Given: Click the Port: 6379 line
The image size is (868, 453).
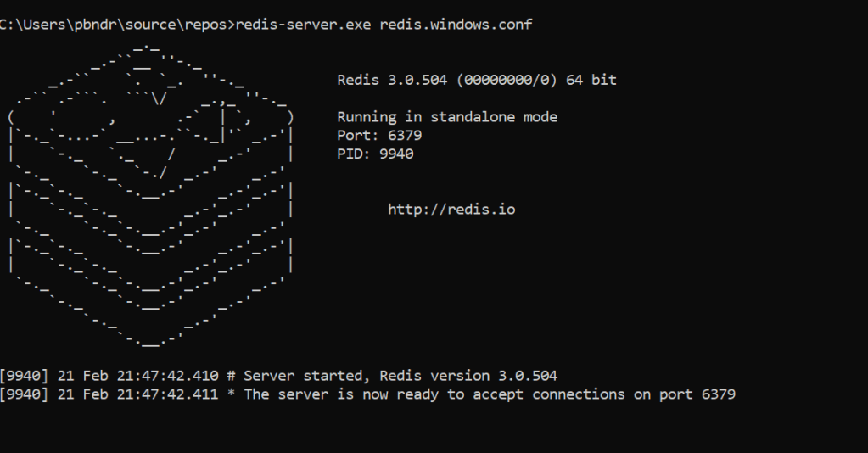Looking at the screenshot, I should 379,136.
